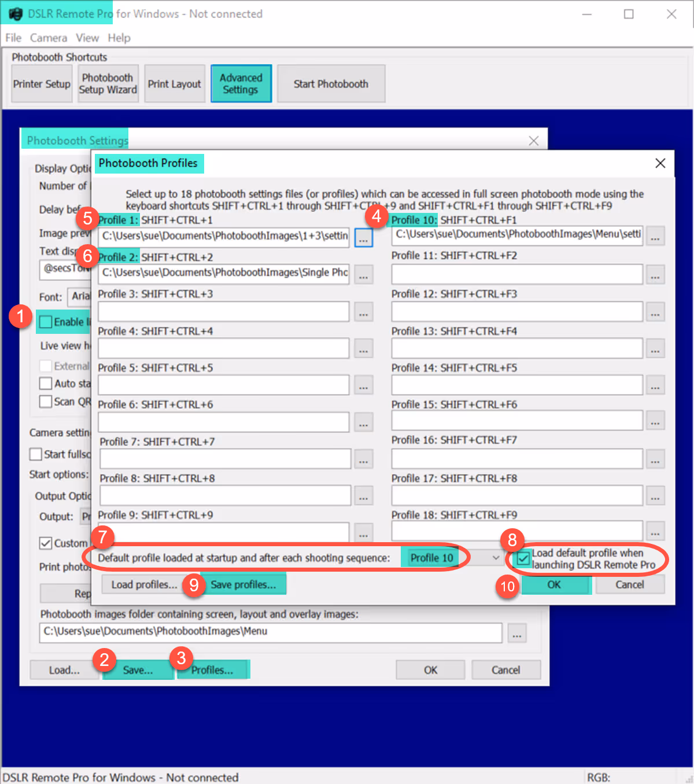Viewport: 694px width, 784px height.
Task: Close the Photobooth Settings window
Action: (534, 141)
